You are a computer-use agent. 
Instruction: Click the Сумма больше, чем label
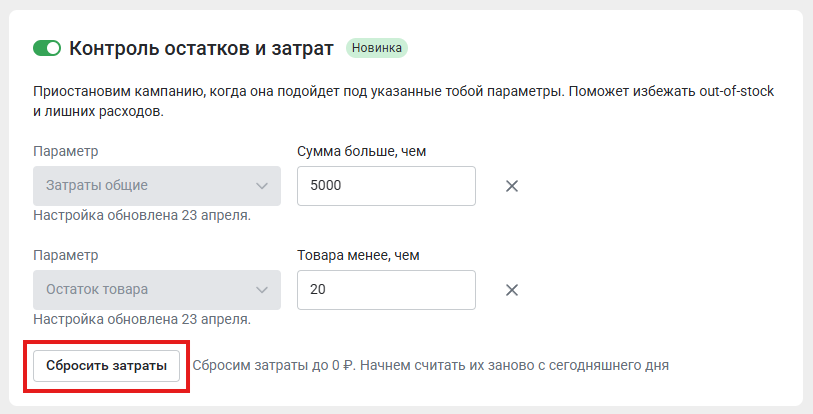[x=361, y=151]
